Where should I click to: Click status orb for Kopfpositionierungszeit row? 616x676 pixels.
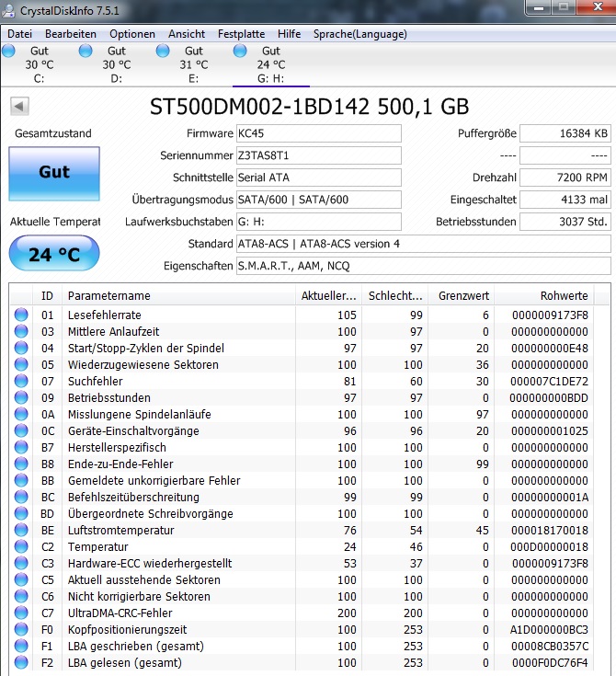click(x=21, y=629)
